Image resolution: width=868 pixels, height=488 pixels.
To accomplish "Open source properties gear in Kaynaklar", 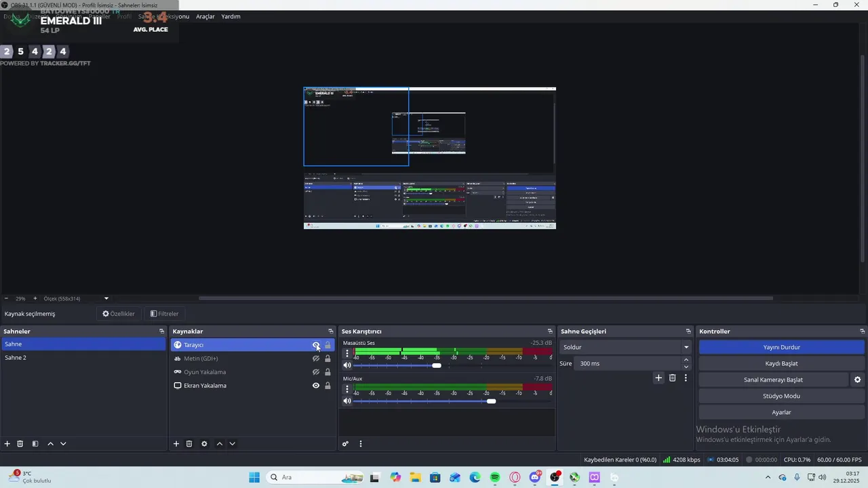I will pyautogui.click(x=204, y=444).
